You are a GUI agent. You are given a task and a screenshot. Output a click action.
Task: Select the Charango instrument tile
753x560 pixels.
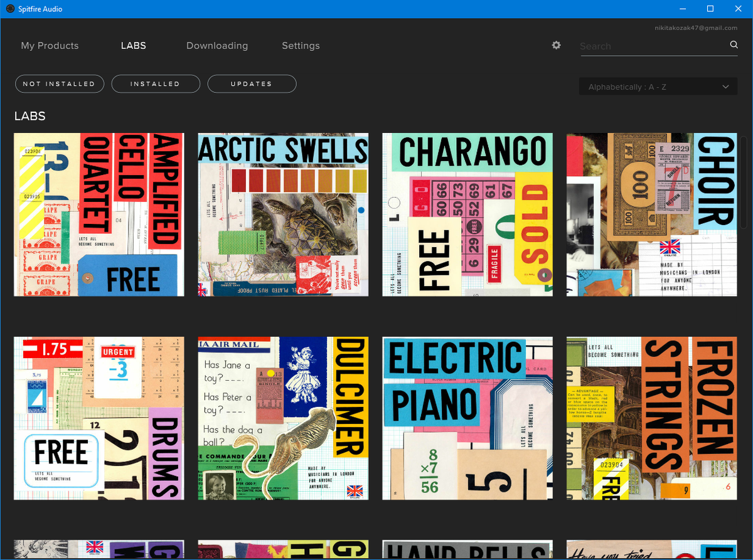coord(467,214)
